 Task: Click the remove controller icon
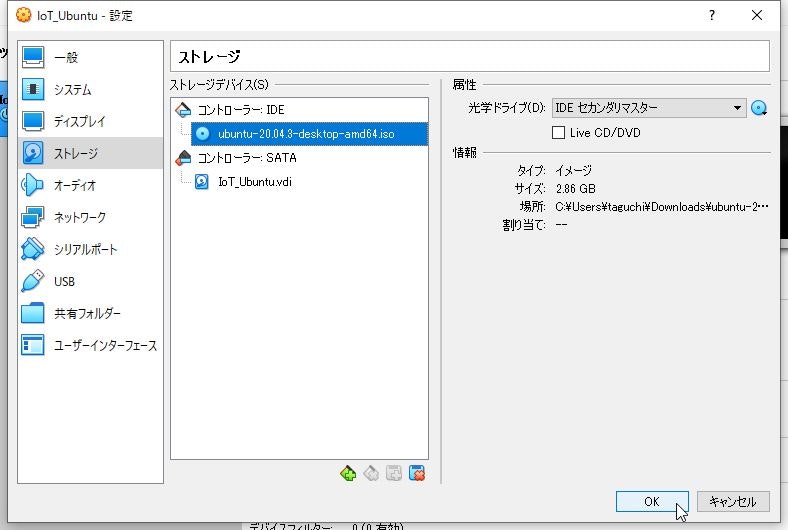[371, 473]
